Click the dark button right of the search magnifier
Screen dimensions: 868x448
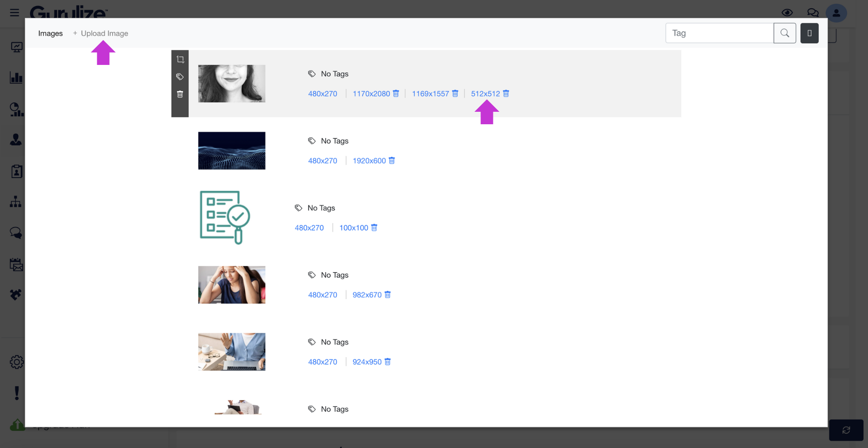click(810, 33)
